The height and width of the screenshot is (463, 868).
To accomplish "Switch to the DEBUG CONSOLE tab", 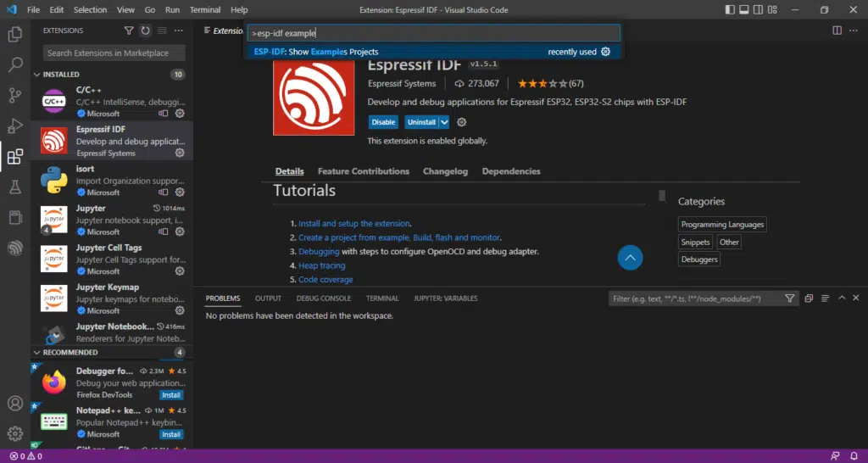I will pos(324,298).
